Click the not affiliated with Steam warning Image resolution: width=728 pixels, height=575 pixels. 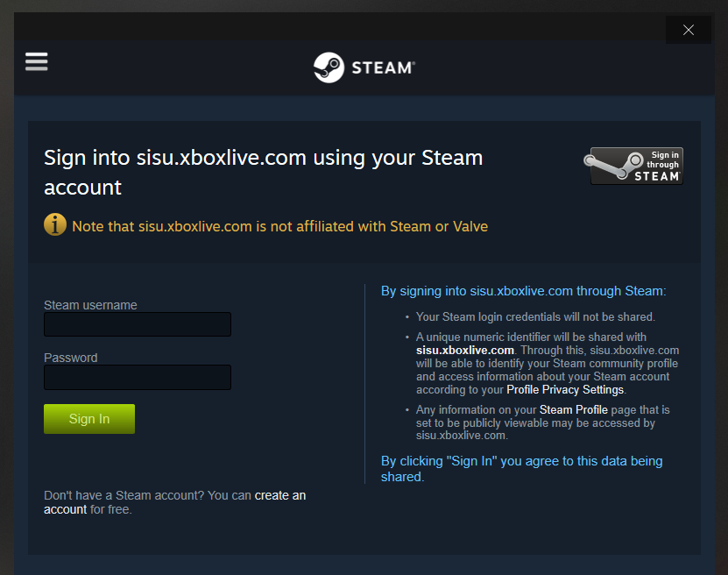coord(279,226)
